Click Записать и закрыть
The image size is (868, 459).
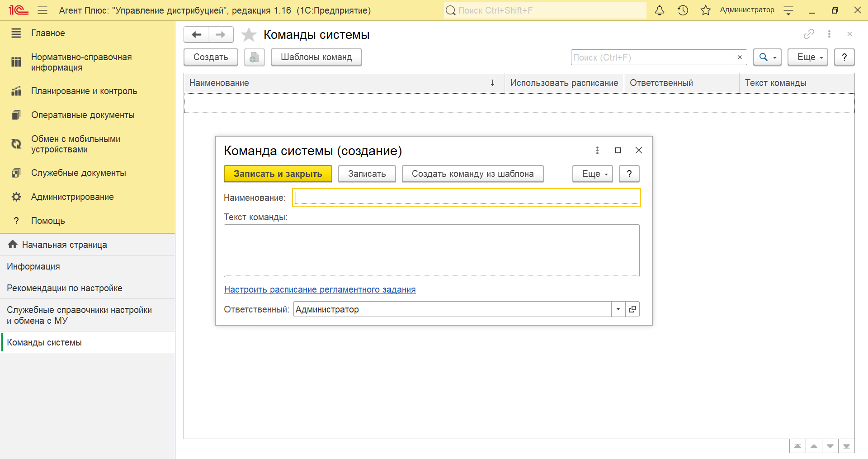pos(278,174)
